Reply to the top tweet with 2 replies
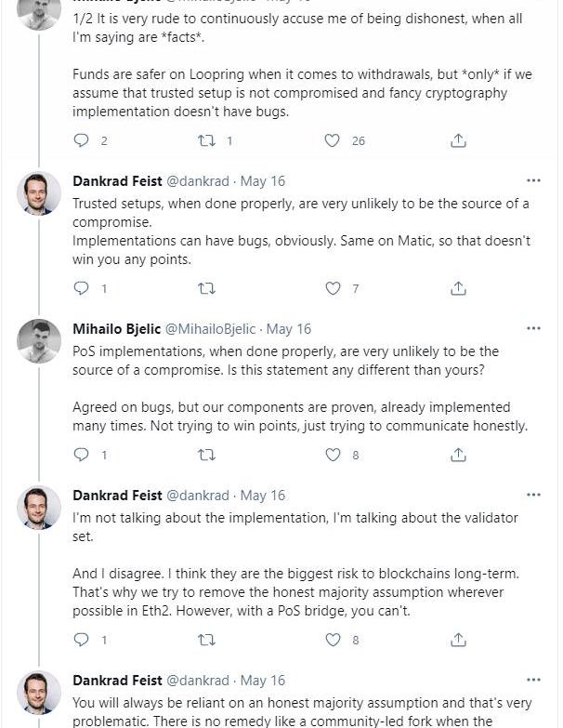This screenshot has width=563, height=728. pos(82,140)
